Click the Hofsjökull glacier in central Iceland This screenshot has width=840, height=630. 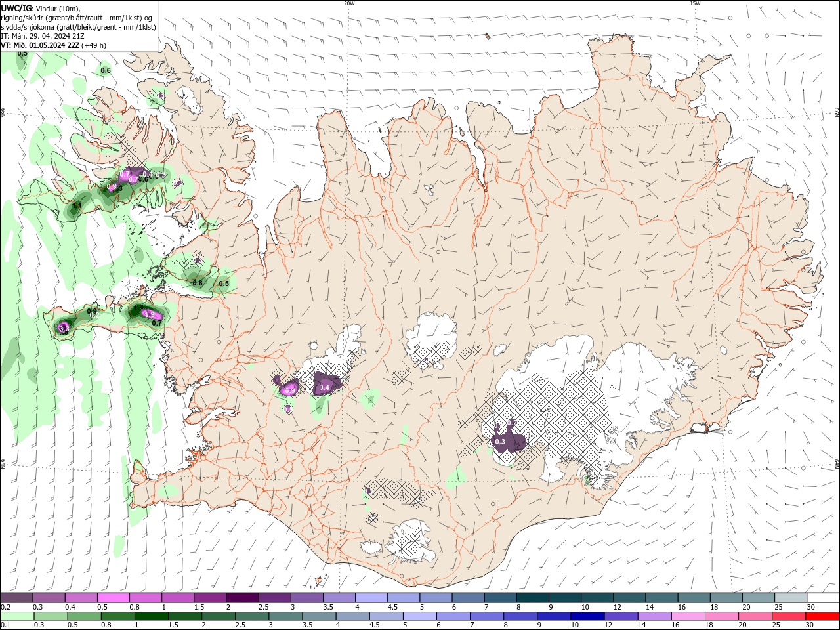tap(431, 339)
